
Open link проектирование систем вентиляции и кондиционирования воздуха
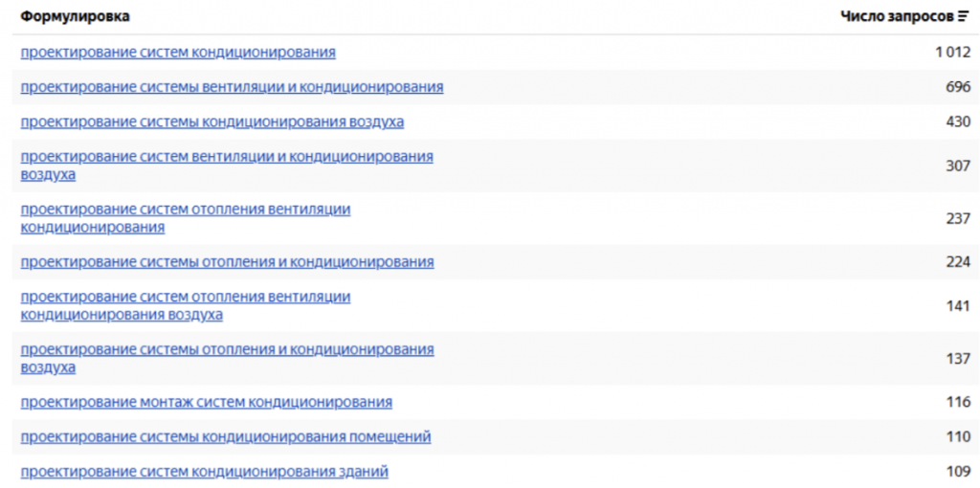click(x=226, y=157)
